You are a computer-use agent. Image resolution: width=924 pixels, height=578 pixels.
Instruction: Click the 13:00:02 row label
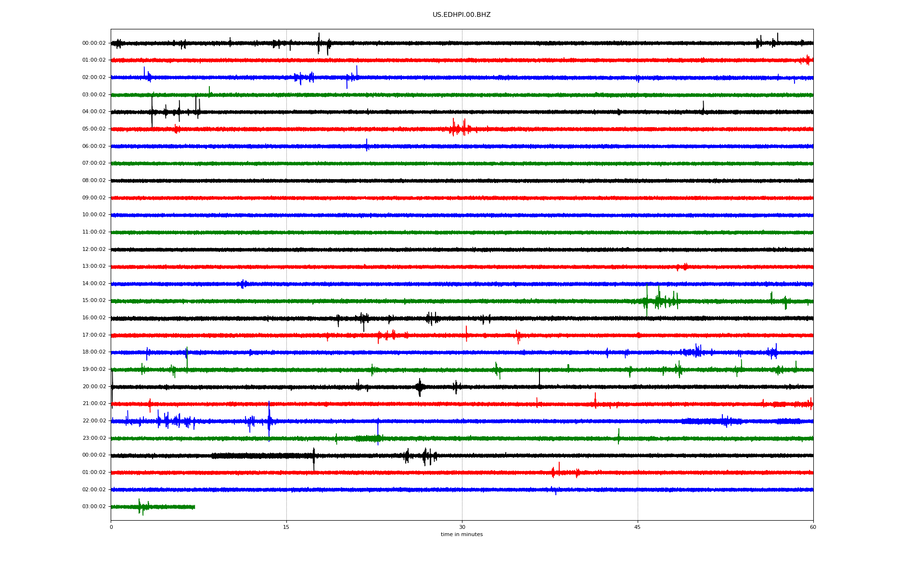pos(94,266)
